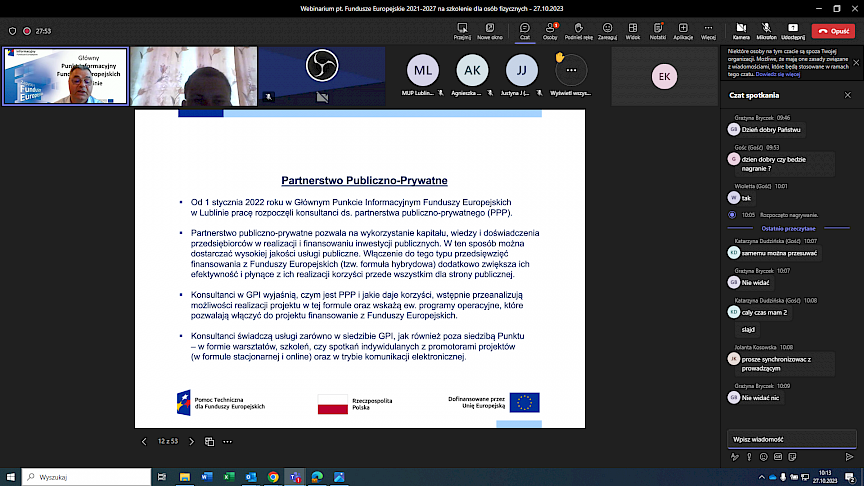
Task: Open Edge from the taskbar
Action: pyautogui.click(x=317, y=477)
